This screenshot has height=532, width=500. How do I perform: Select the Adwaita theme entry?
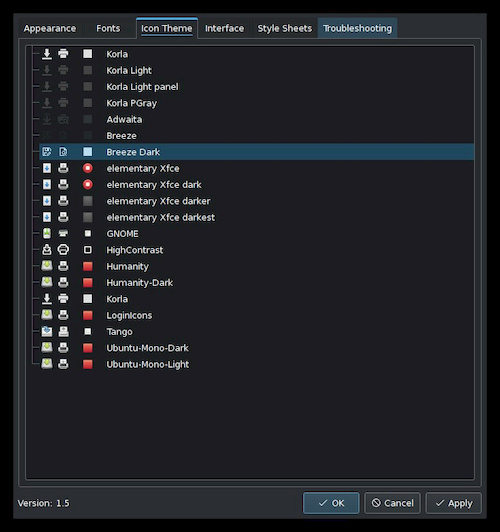point(124,119)
